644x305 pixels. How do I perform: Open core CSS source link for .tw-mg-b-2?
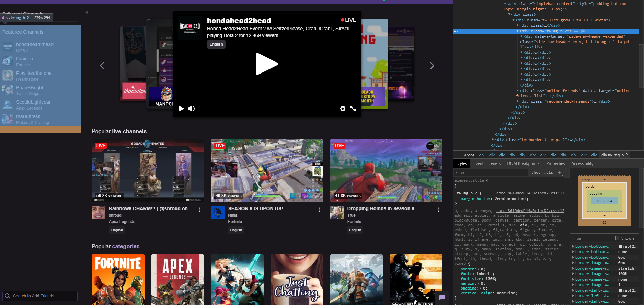click(530, 193)
